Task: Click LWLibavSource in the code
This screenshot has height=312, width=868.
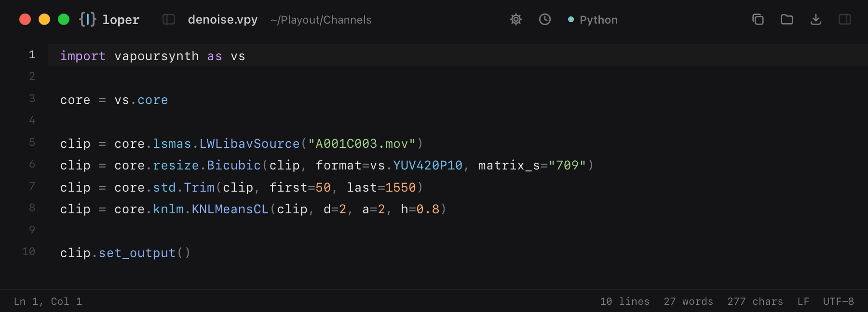Action: [x=250, y=144]
